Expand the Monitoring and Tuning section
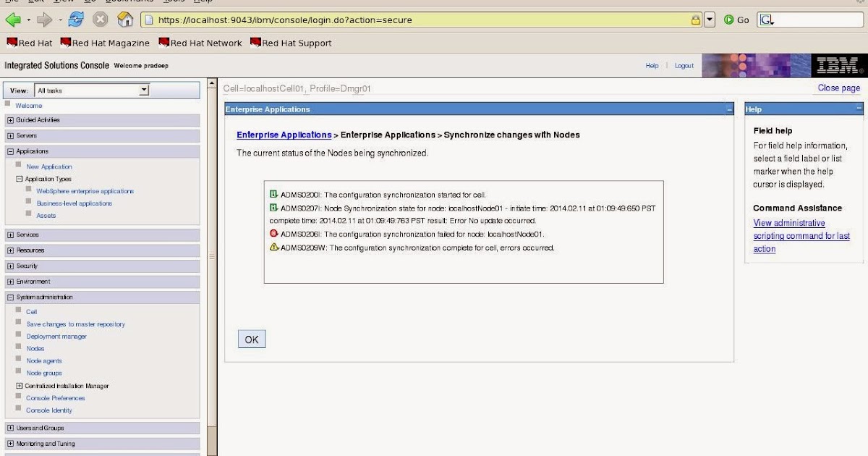Image resolution: width=868 pixels, height=456 pixels. pyautogui.click(x=10, y=444)
